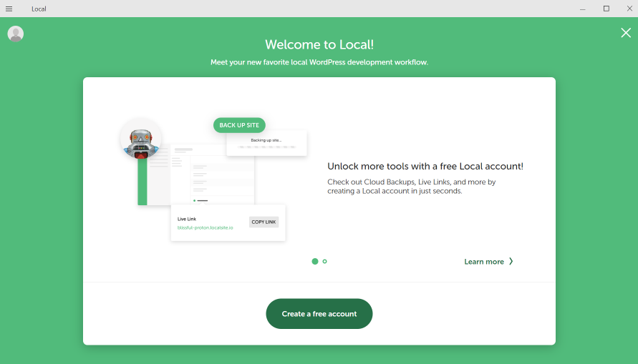Click the chevron next to Learn more
The image size is (638, 364).
[511, 261]
